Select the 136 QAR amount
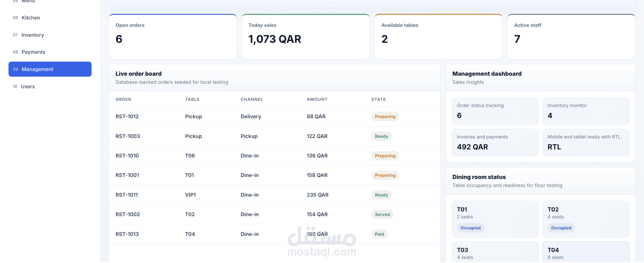The width and height of the screenshot is (644, 263). pos(317,156)
